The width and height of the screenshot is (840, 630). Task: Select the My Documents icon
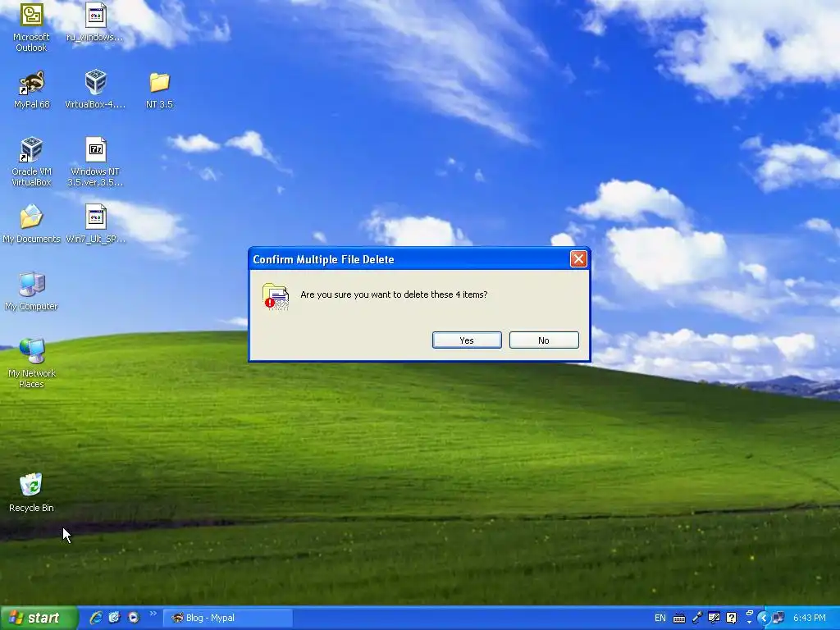pyautogui.click(x=32, y=224)
